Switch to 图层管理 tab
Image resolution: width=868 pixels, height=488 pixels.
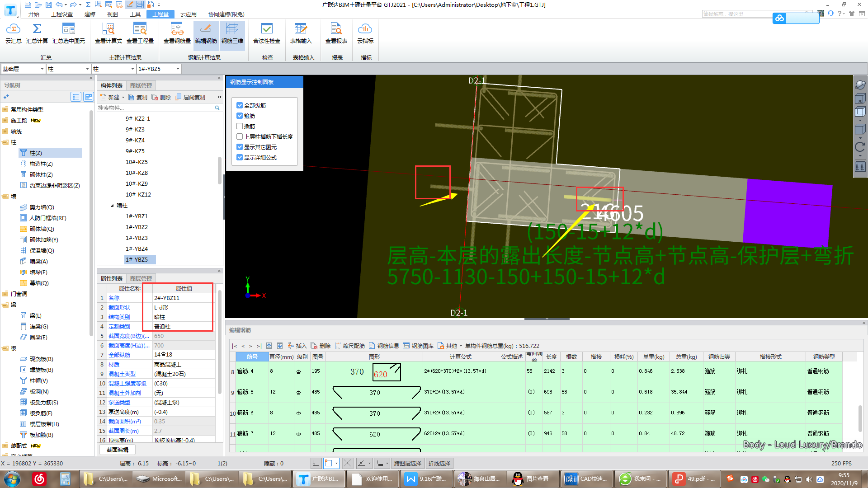141,278
